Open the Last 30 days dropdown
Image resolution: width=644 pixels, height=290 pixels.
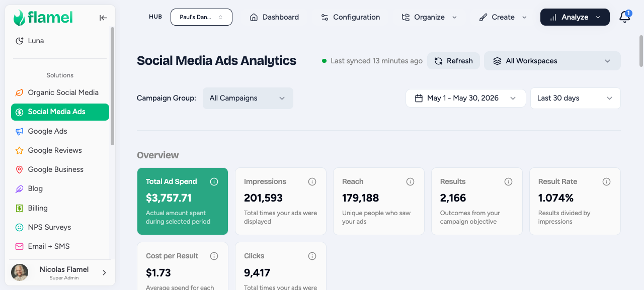coord(575,98)
